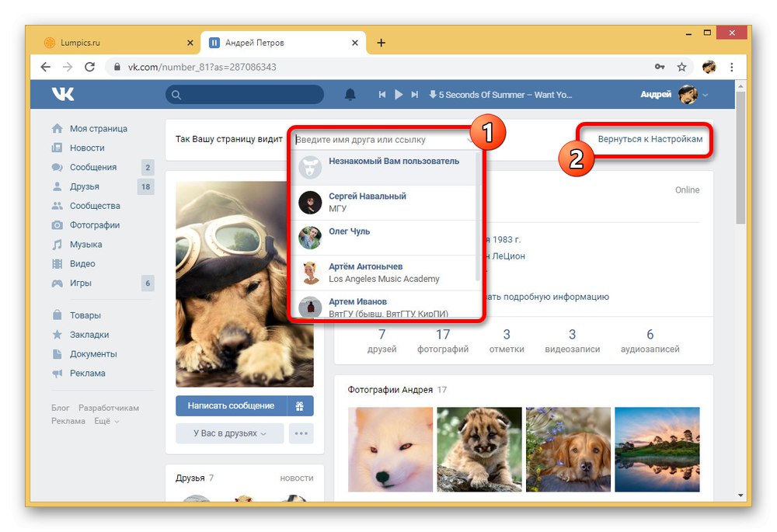Play the current track in header
The height and width of the screenshot is (532, 777).
(x=399, y=94)
